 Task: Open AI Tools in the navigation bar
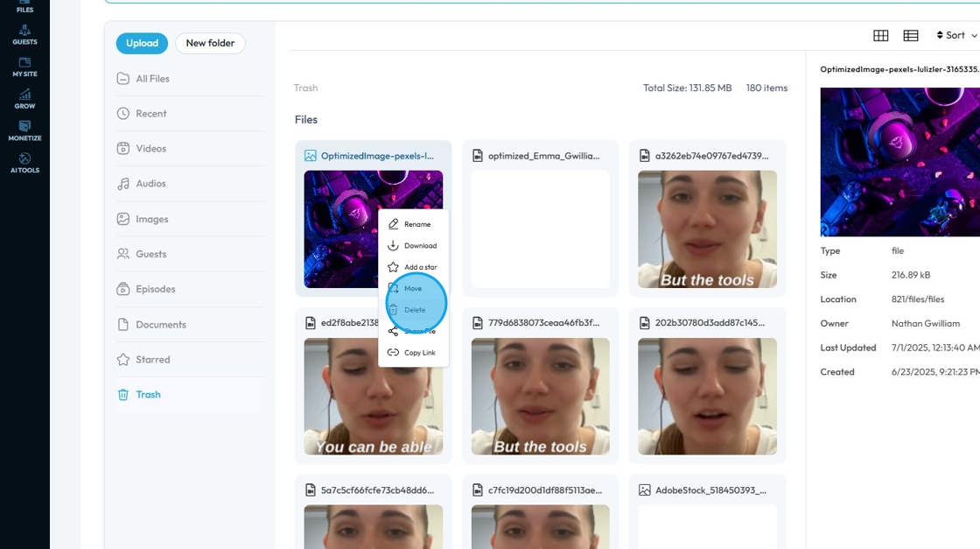tap(24, 163)
